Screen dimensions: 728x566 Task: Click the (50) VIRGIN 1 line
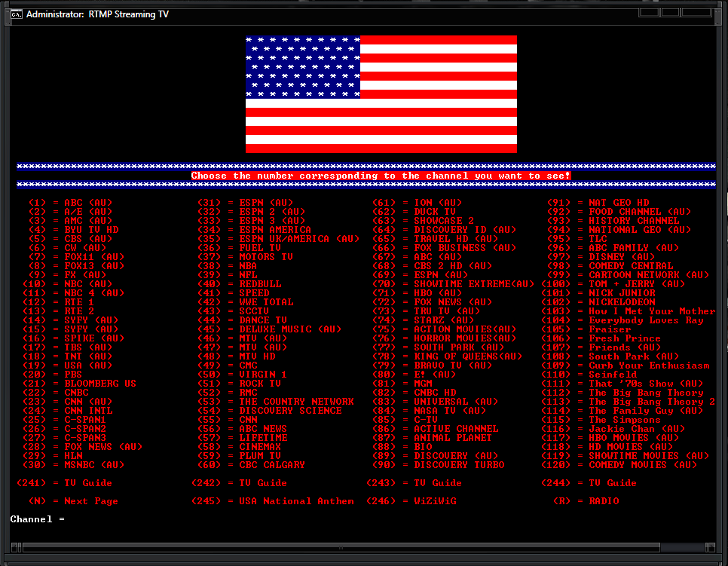243,375
